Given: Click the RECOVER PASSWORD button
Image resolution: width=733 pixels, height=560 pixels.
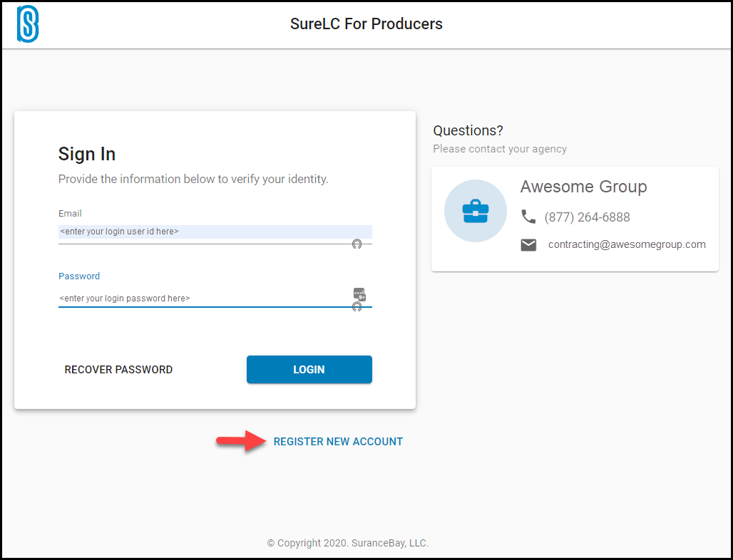Looking at the screenshot, I should (x=119, y=370).
